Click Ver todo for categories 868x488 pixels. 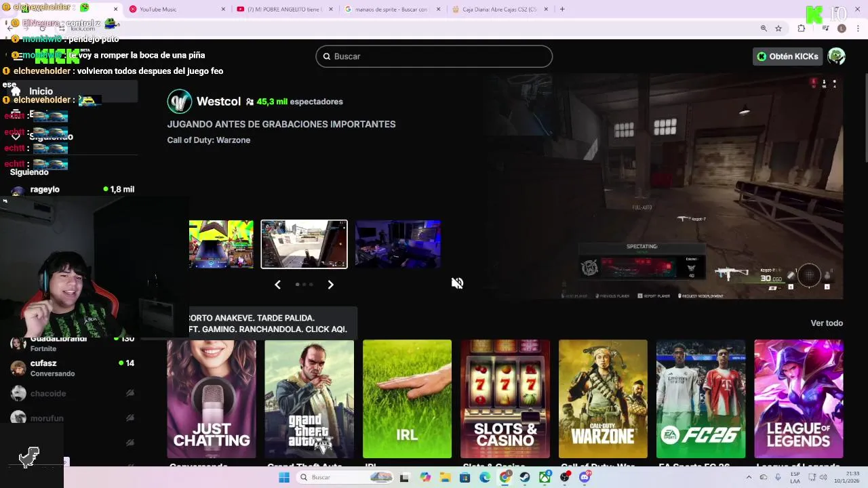coord(827,323)
